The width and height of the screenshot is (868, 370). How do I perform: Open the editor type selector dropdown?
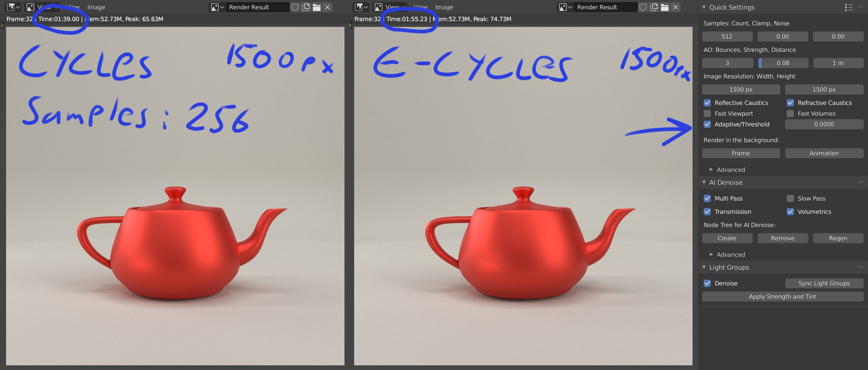(x=13, y=7)
